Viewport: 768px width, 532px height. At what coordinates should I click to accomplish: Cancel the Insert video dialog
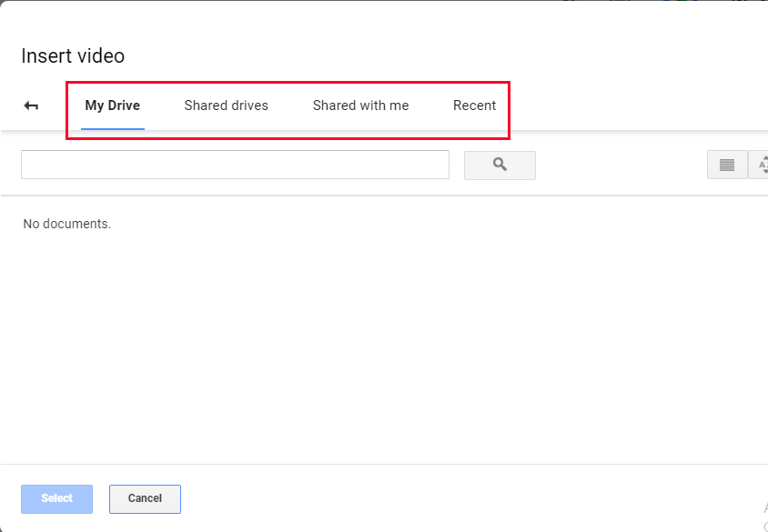coord(145,498)
